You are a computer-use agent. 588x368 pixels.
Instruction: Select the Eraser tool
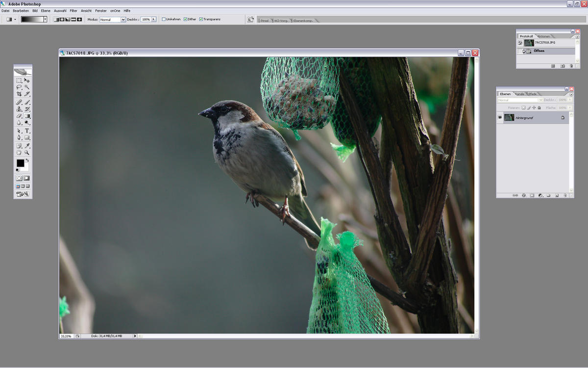coord(19,116)
